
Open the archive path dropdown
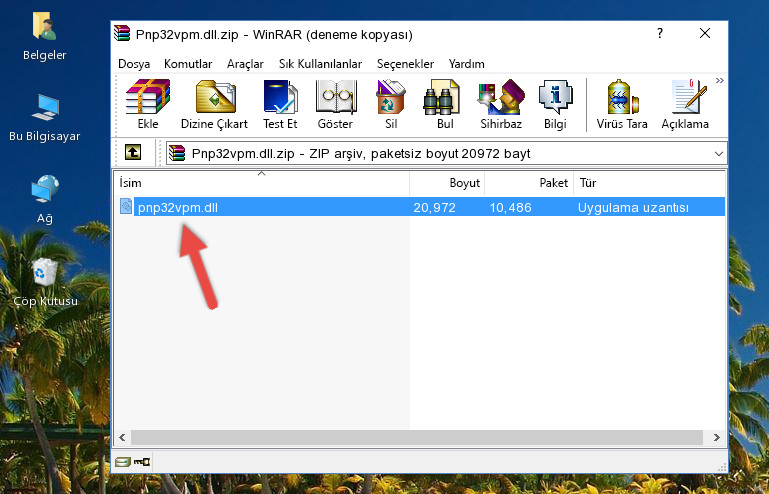718,154
